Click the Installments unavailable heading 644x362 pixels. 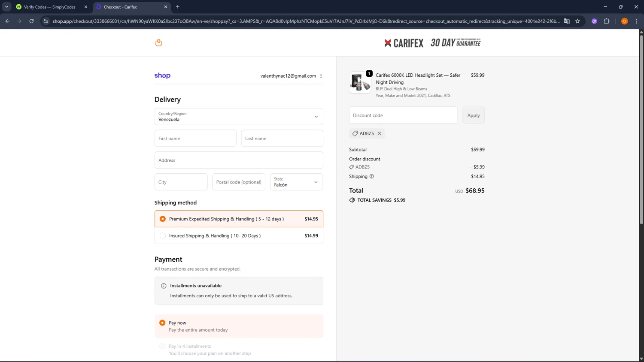[x=196, y=286]
